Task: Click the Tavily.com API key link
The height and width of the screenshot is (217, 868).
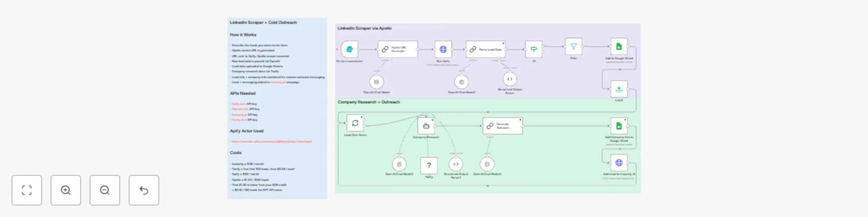Action: (x=239, y=120)
